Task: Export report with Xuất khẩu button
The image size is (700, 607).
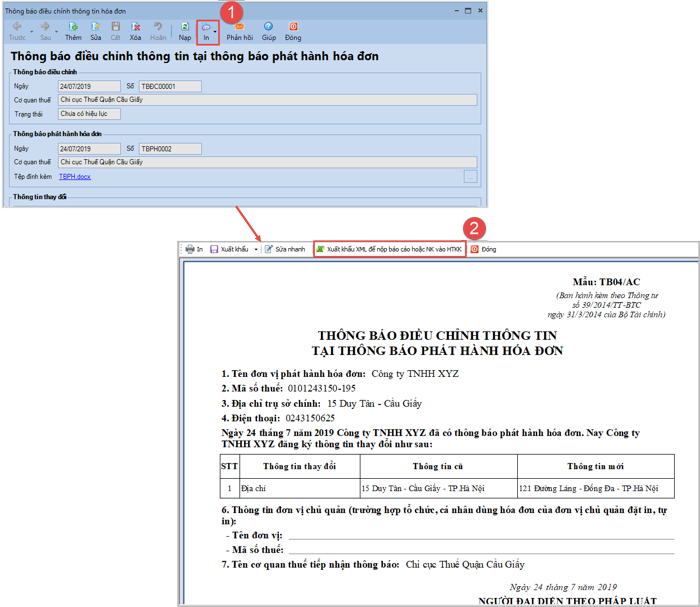Action: coord(229,249)
